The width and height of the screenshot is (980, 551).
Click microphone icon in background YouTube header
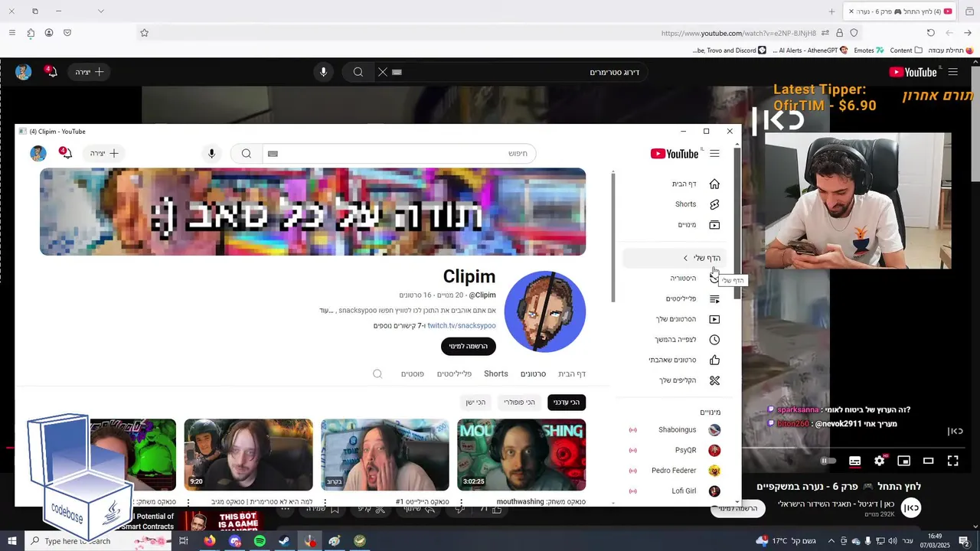click(323, 72)
